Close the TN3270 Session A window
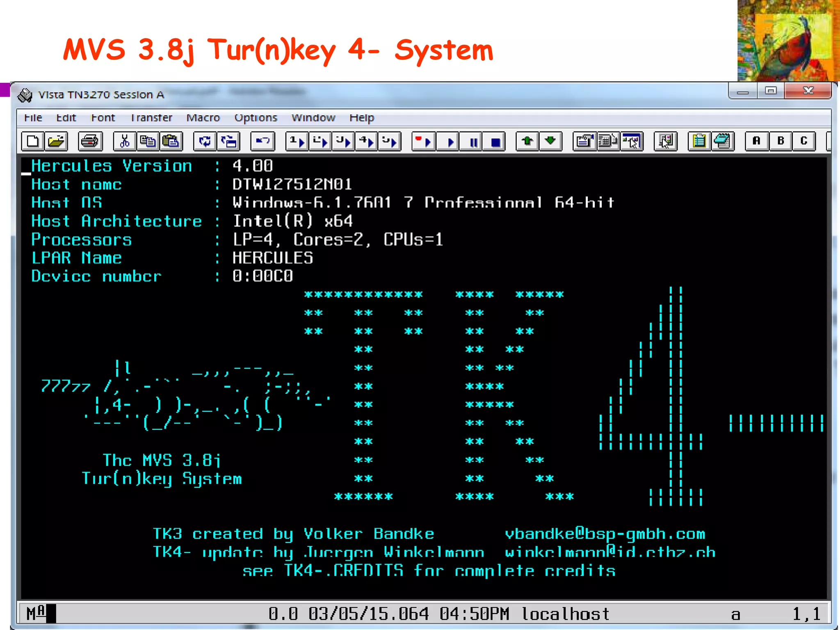Viewport: 840px width, 630px height. 808,91
